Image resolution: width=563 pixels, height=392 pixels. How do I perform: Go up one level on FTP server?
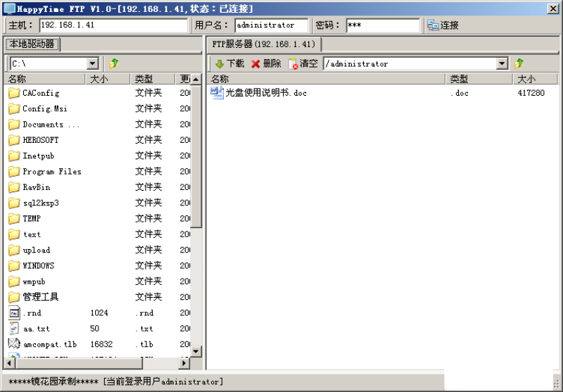pos(519,63)
